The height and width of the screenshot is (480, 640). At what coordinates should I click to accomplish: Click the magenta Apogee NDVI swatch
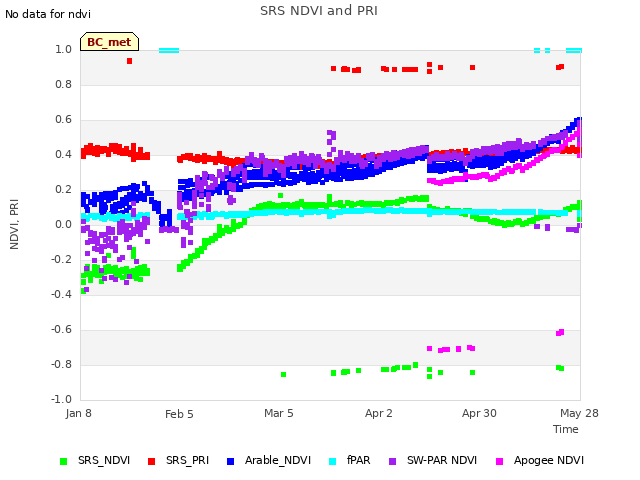[x=499, y=461]
